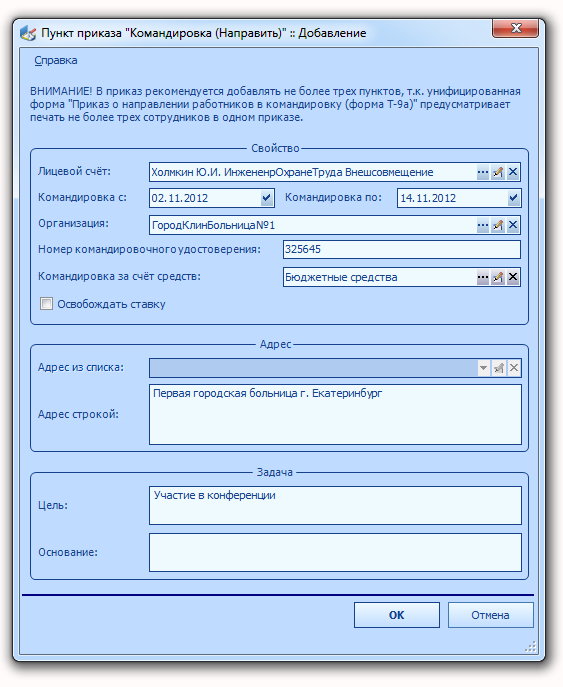
Task: Enable the Освобождать ставку checkbox
Action: 46,304
